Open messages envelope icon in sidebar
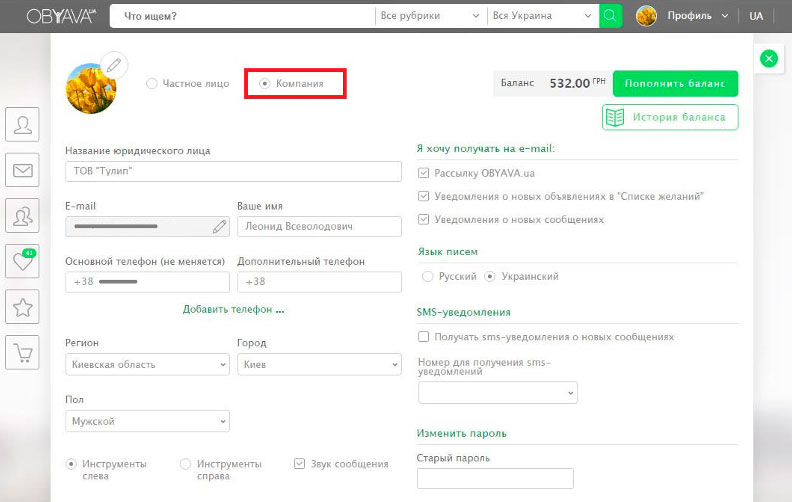 click(22, 170)
